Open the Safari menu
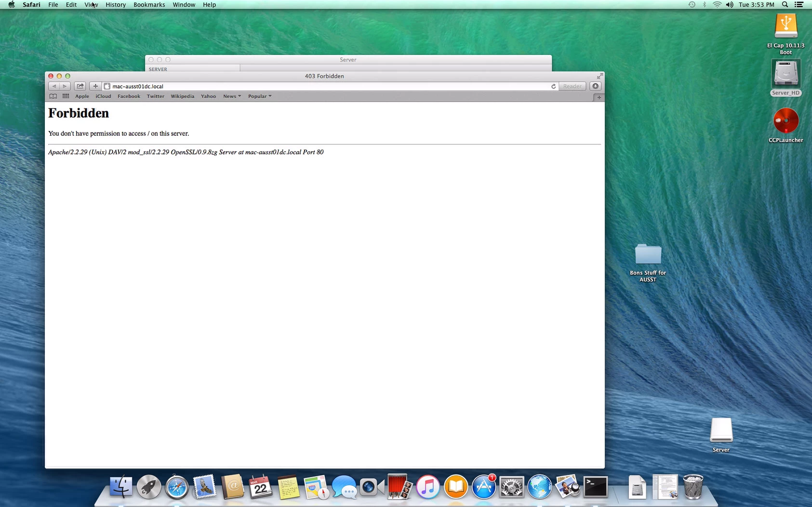Screen dimensions: 812x507 tap(31, 4)
